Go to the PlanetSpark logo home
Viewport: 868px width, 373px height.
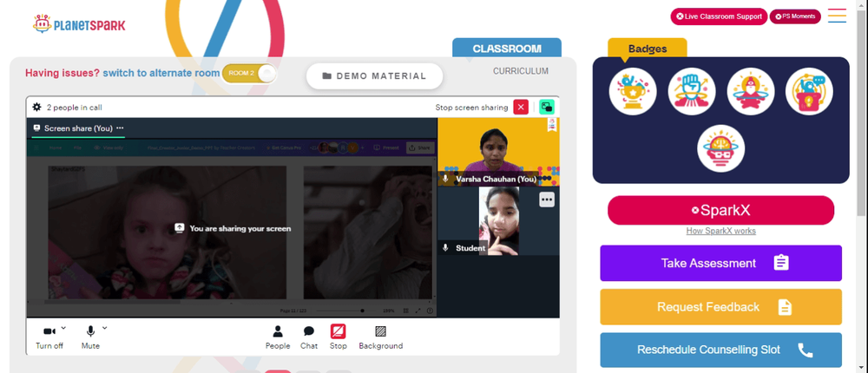pyautogui.click(x=79, y=24)
